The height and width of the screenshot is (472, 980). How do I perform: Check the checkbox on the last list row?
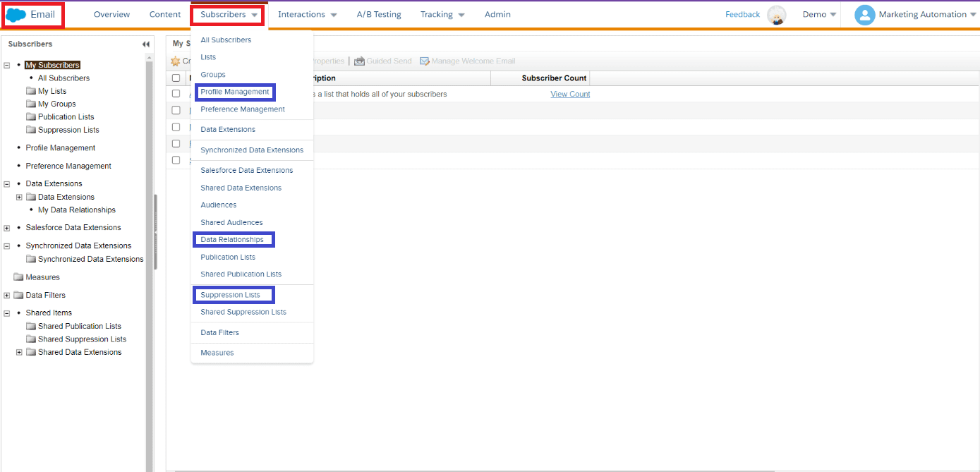click(176, 160)
